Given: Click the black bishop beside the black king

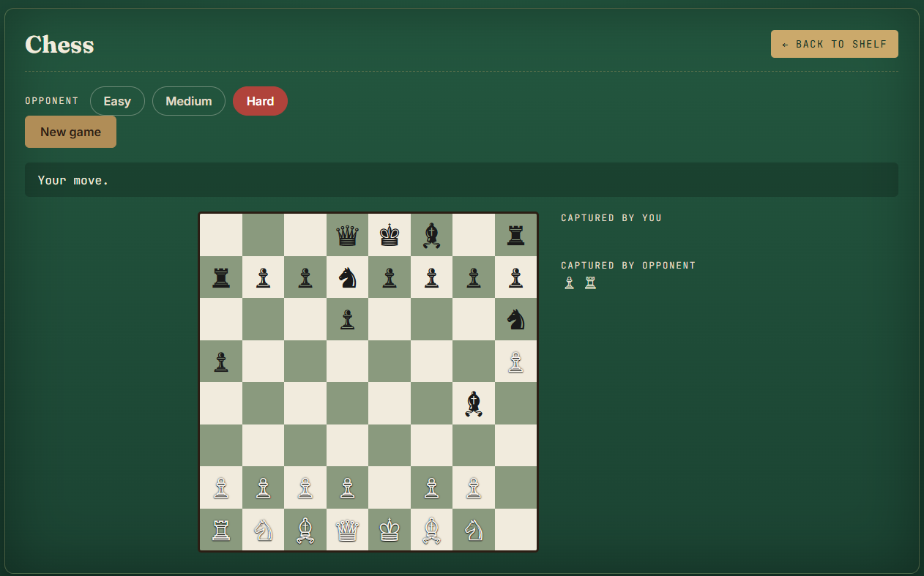Looking at the screenshot, I should [x=432, y=235].
